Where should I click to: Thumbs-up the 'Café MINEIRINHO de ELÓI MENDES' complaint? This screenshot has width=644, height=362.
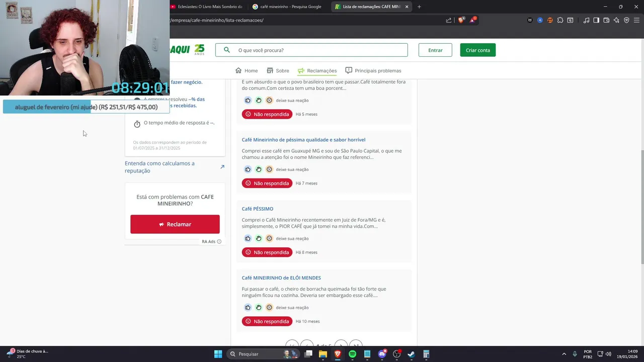[x=248, y=307]
